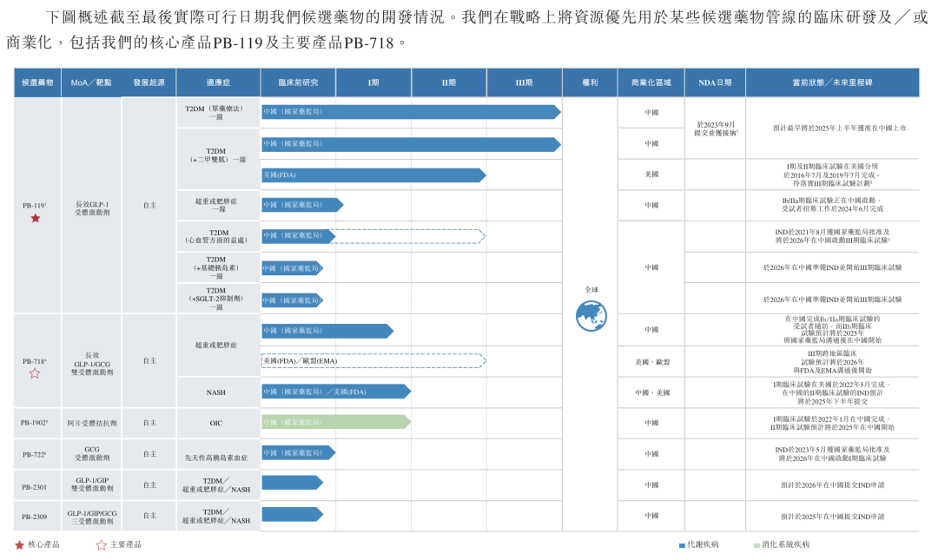
Task: Select the III期 column header
Action: tap(524, 82)
